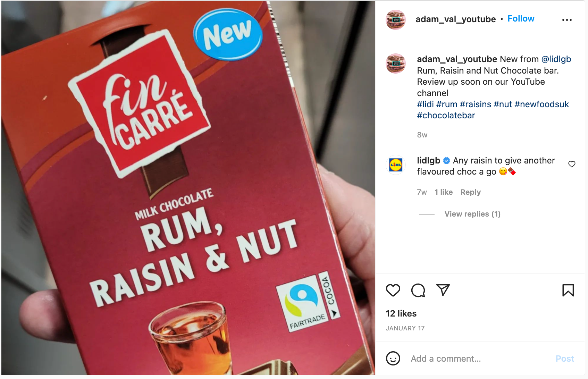Show the 1 like on comment

point(443,192)
